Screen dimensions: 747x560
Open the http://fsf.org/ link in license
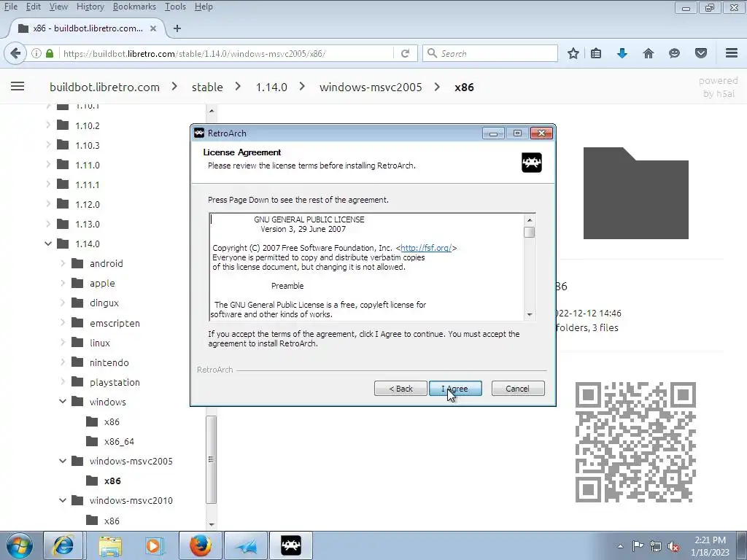[426, 248]
